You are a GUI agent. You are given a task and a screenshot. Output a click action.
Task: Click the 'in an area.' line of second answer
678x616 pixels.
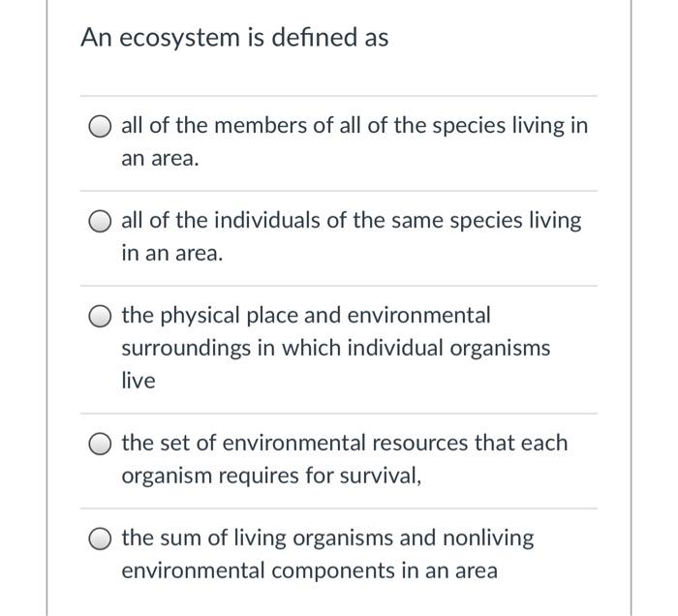click(172, 253)
